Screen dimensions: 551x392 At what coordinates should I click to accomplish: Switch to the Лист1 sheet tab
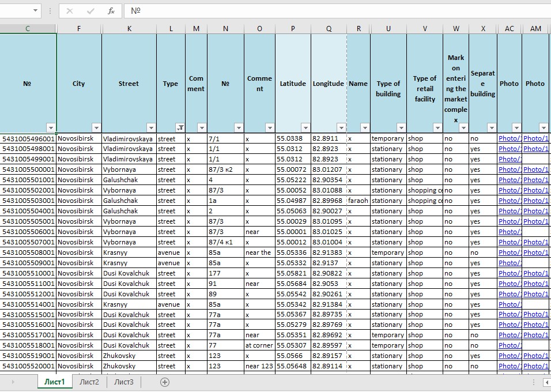[x=55, y=382]
